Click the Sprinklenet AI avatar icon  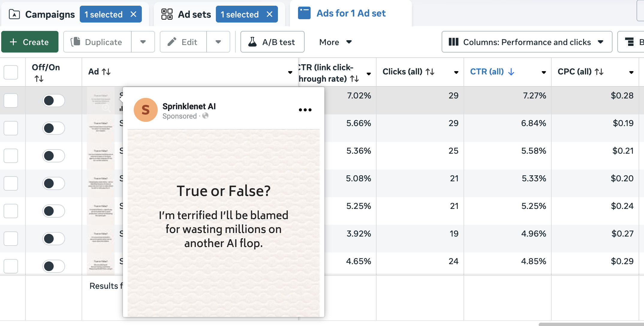click(x=145, y=110)
